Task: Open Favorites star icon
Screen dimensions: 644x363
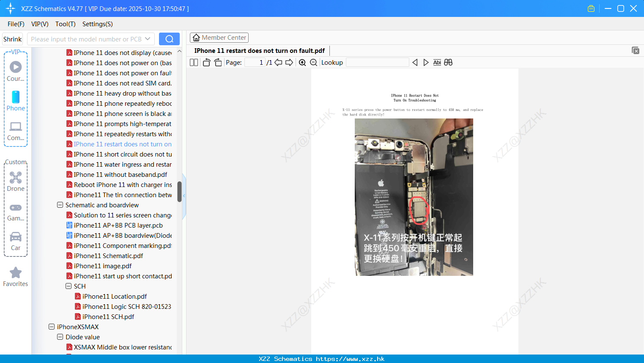Action: click(16, 272)
